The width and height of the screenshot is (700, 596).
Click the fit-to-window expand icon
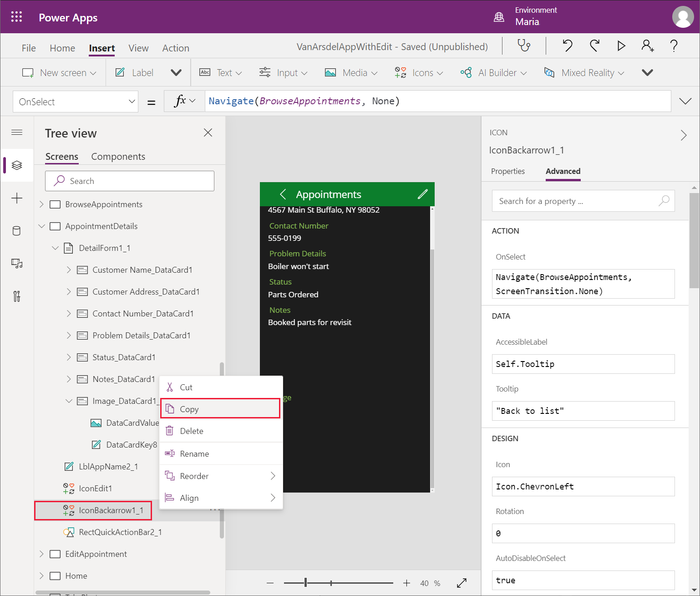point(462,583)
